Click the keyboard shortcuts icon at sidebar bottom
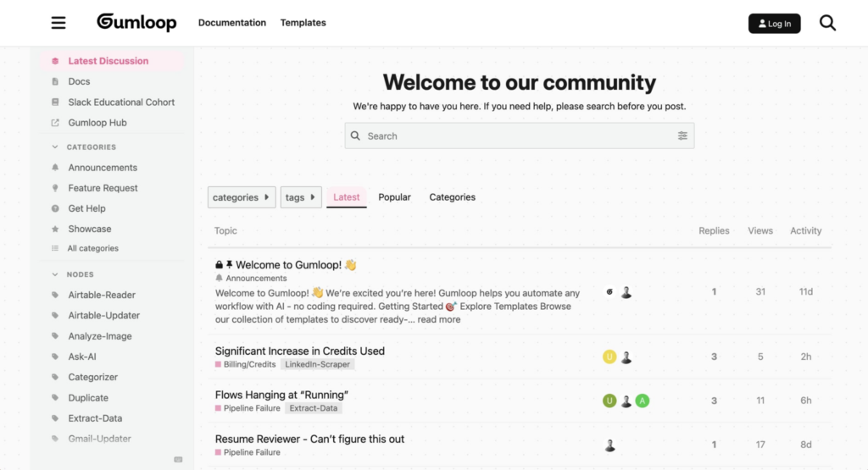 click(178, 460)
